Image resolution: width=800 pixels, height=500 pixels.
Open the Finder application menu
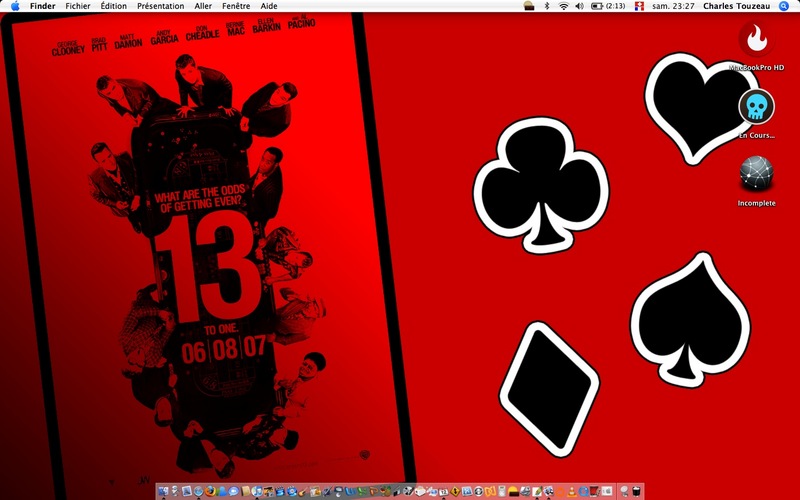[x=42, y=6]
